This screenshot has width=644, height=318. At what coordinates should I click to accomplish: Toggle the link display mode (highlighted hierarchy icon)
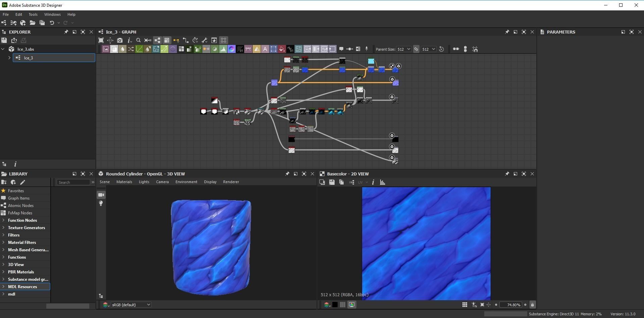tap(157, 40)
